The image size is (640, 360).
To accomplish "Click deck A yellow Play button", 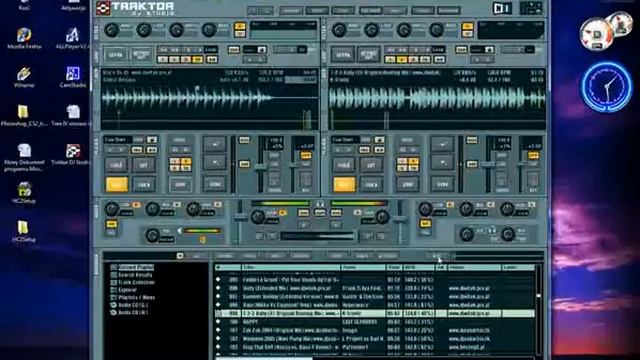I will (116, 184).
